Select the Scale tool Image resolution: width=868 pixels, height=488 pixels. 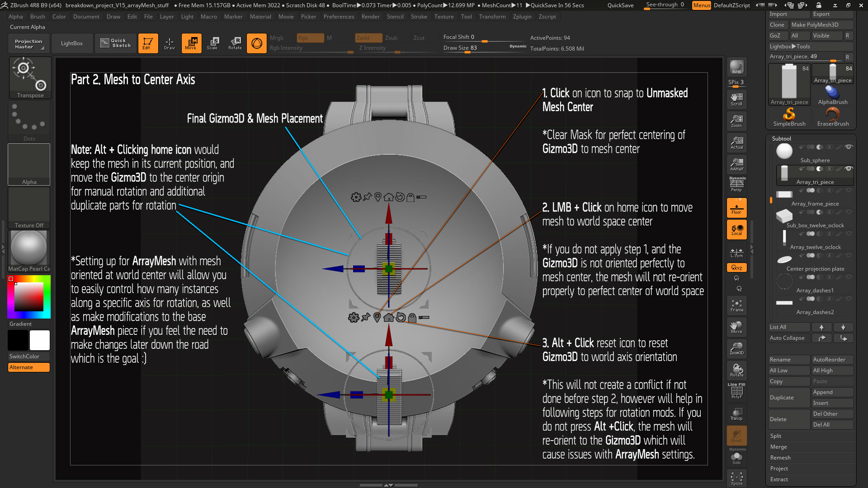point(212,43)
